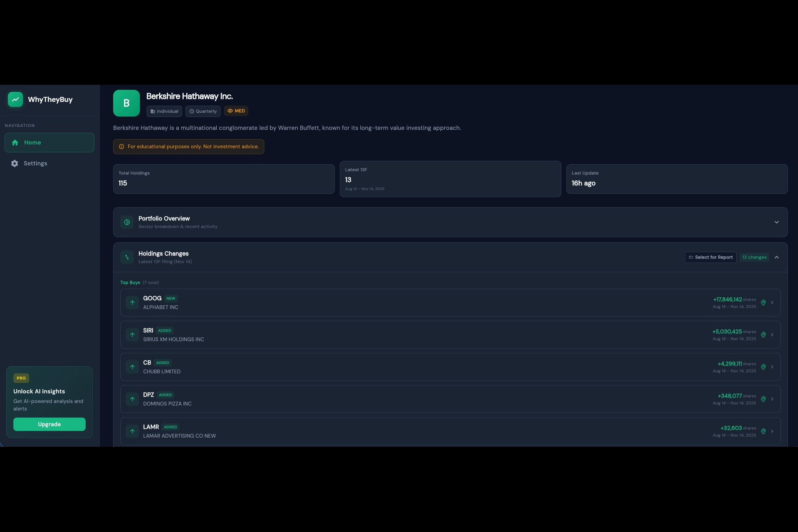This screenshot has height=532, width=798.
Task: Click the educational disclaimer info icon
Action: tap(122, 147)
